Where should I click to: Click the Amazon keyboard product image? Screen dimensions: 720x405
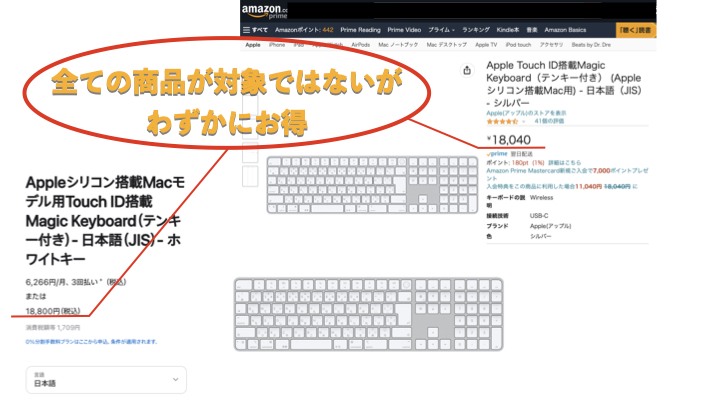coord(372,185)
